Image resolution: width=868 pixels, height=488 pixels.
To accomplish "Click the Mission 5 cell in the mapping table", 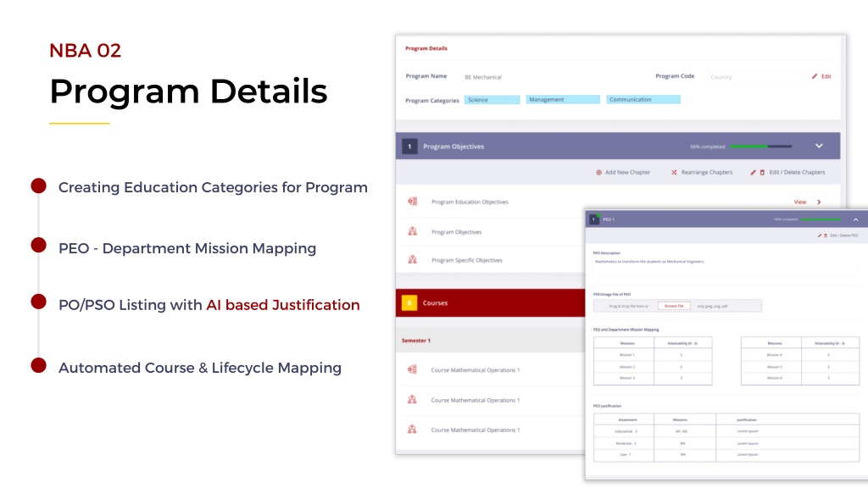I will tap(771, 367).
